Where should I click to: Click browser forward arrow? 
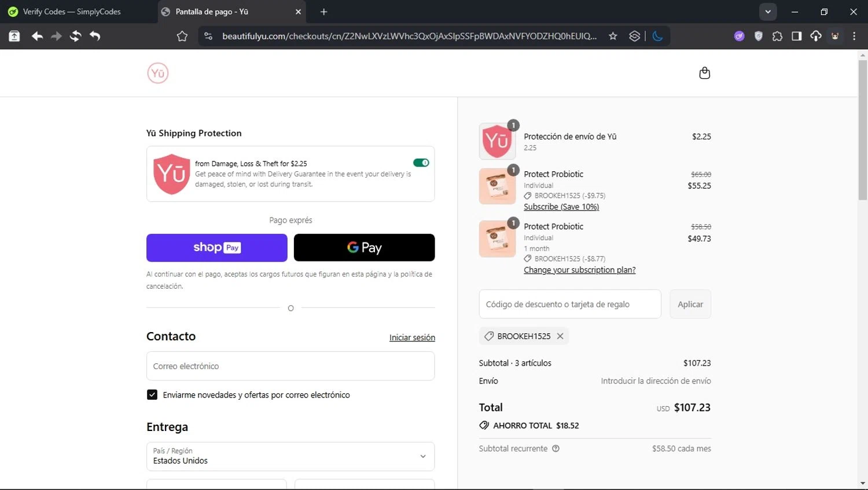56,36
